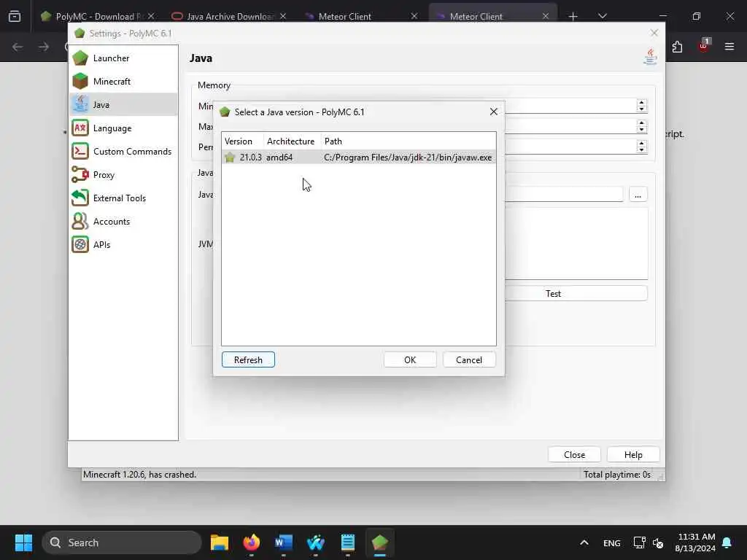This screenshot has width=747, height=560.
Task: Click the browse '...' button for Java path
Action: pos(638,195)
